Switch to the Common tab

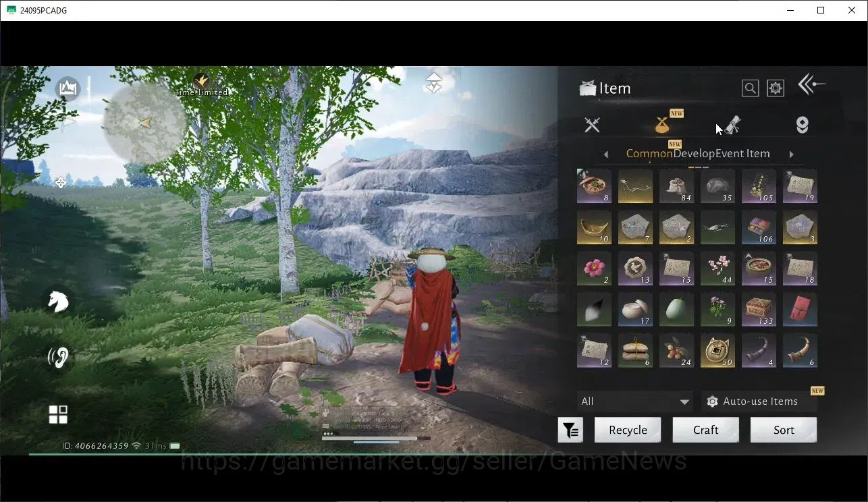(x=649, y=154)
